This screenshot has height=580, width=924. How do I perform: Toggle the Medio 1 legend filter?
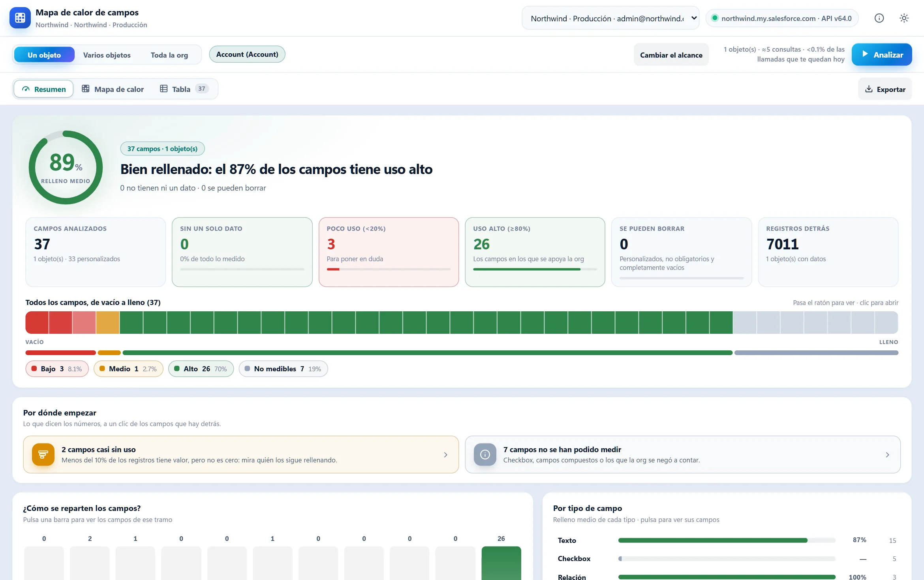point(128,369)
